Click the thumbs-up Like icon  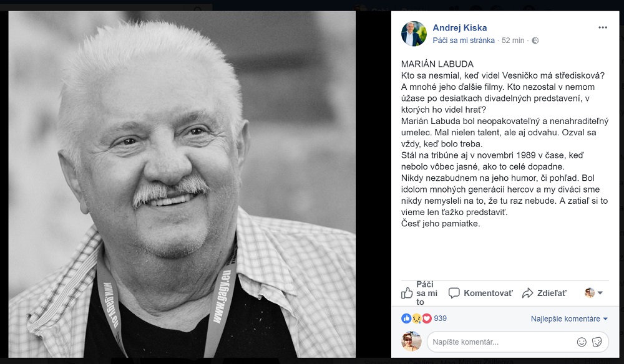pyautogui.click(x=407, y=294)
